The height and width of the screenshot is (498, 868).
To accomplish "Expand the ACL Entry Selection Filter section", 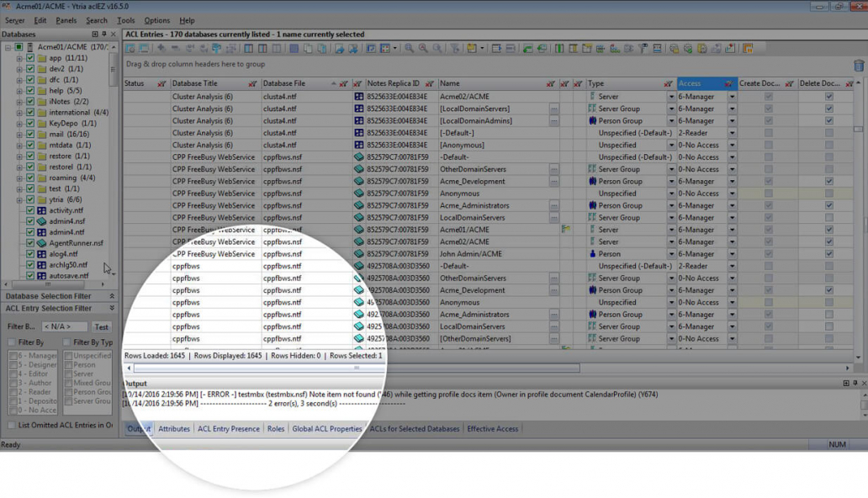I will coord(112,309).
